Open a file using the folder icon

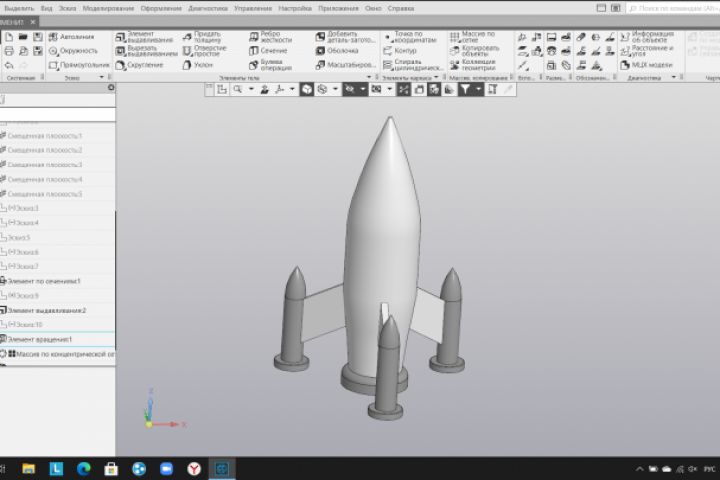point(23,37)
